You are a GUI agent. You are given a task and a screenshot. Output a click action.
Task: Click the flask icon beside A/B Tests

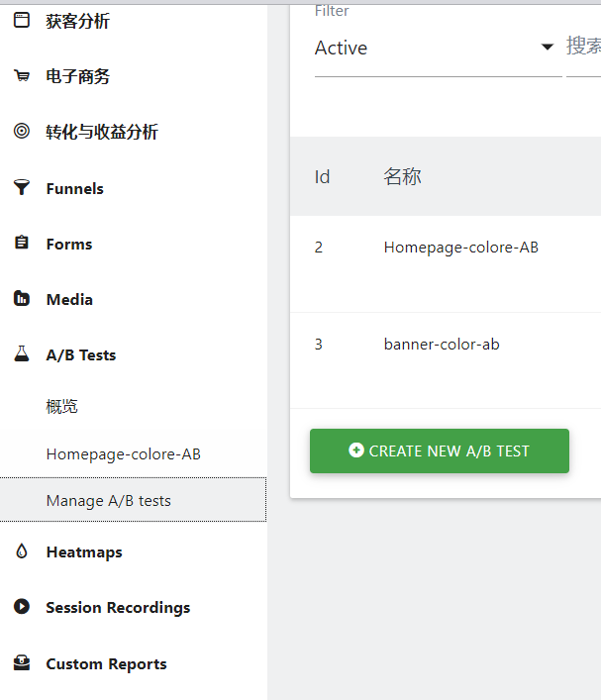[22, 353]
